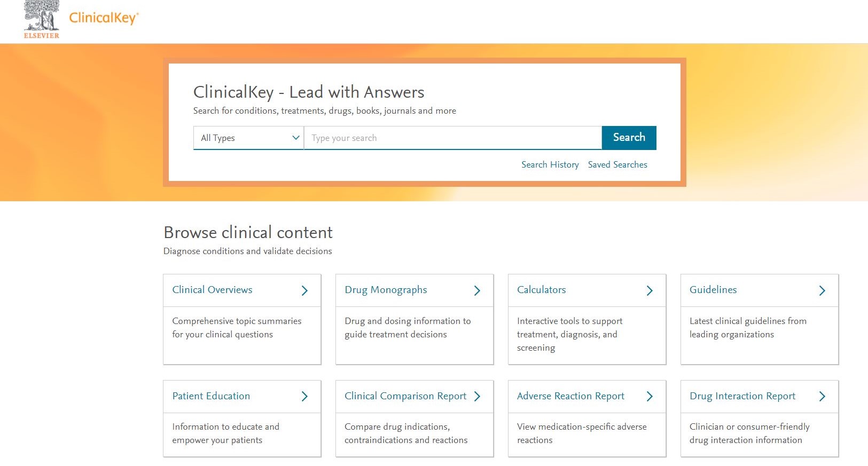868x466 pixels.
Task: Click the Adverse Reaction Report chevron arrow
Action: pyautogui.click(x=650, y=396)
